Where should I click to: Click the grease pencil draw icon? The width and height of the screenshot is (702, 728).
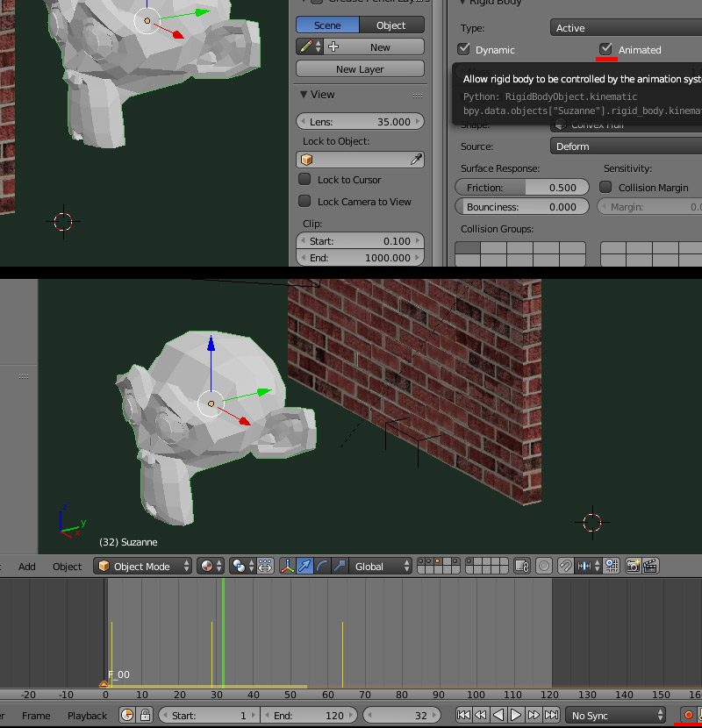pyautogui.click(x=306, y=46)
